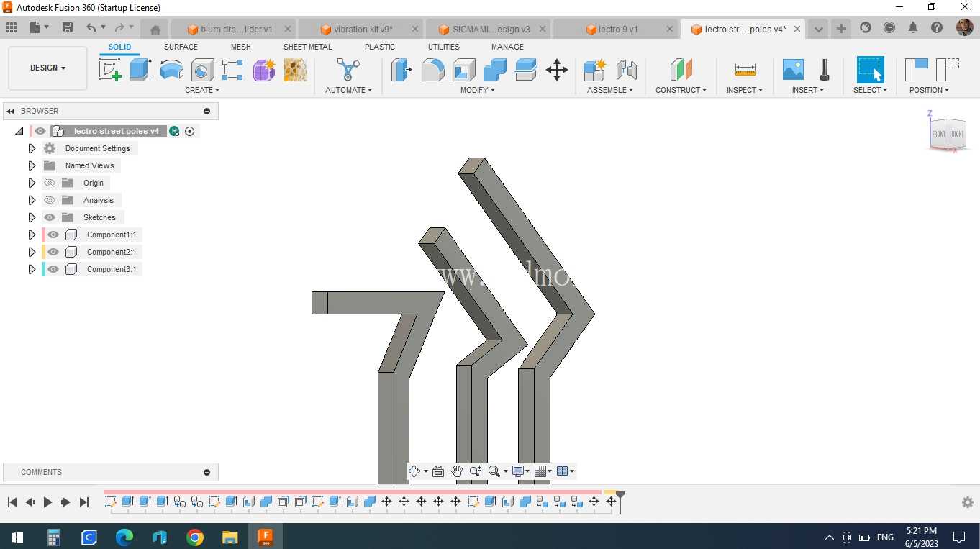This screenshot has width=980, height=549.
Task: Switch to the MESH tab
Action: pos(241,47)
